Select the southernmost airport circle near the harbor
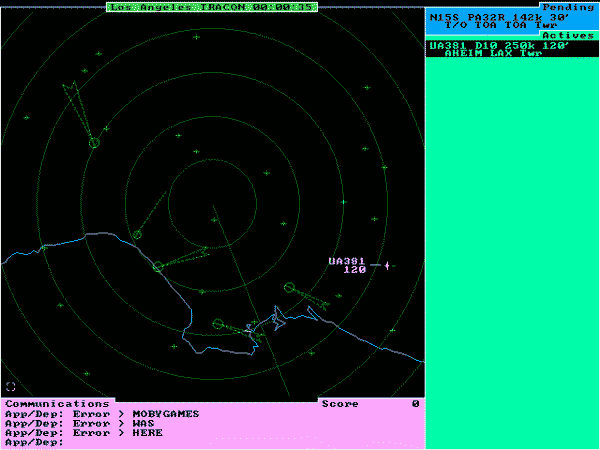This screenshot has height=450, width=600. coord(218,324)
